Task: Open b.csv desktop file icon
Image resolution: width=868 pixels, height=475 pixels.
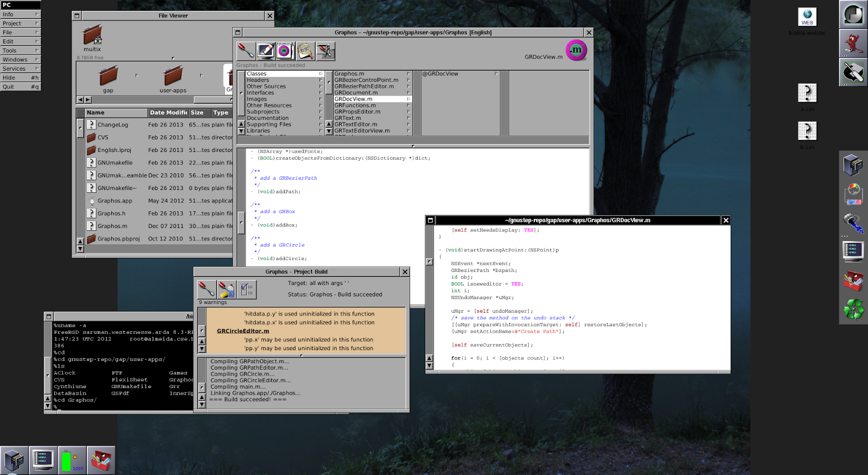Action: click(807, 131)
